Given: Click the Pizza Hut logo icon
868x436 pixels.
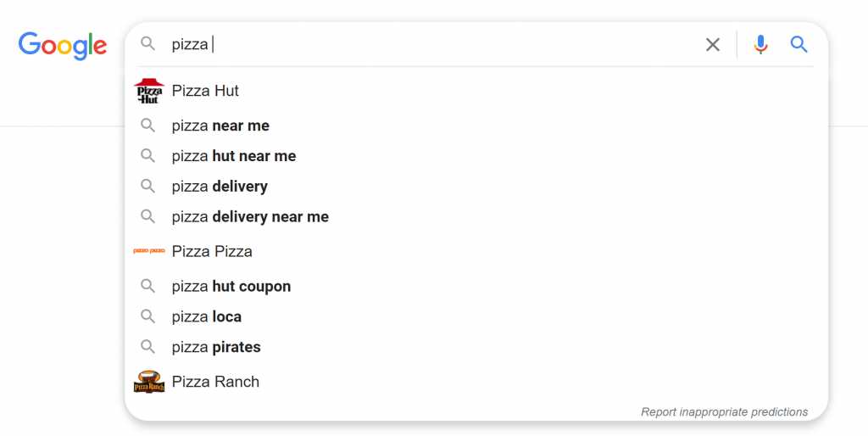Looking at the screenshot, I should click(x=149, y=91).
